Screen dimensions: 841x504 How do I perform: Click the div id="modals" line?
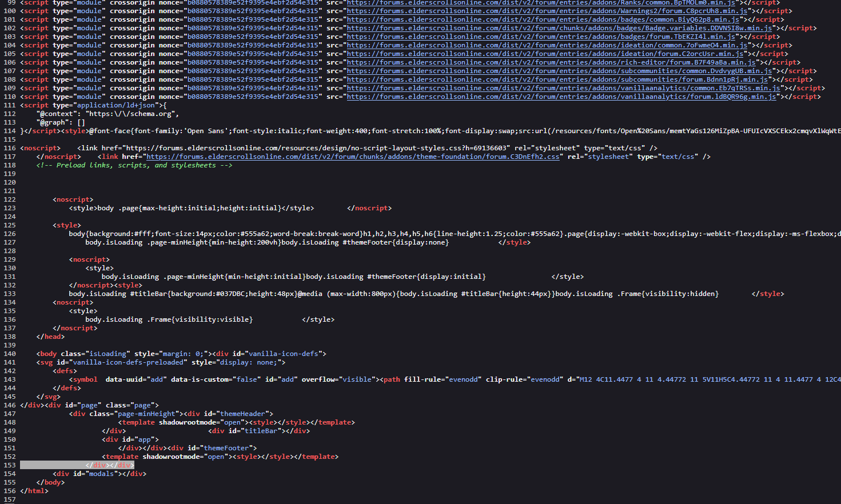(99, 474)
